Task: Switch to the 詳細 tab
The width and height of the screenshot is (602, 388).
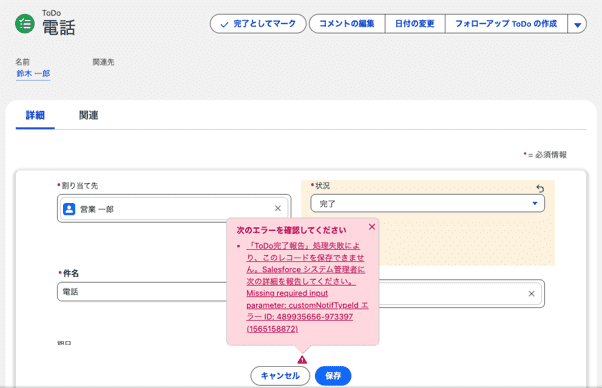Action: tap(35, 115)
